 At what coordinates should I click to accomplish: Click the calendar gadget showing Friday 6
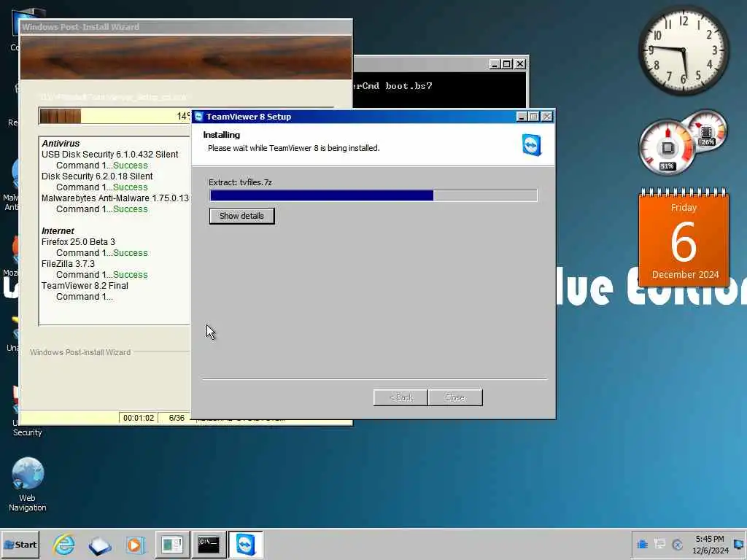(x=684, y=238)
